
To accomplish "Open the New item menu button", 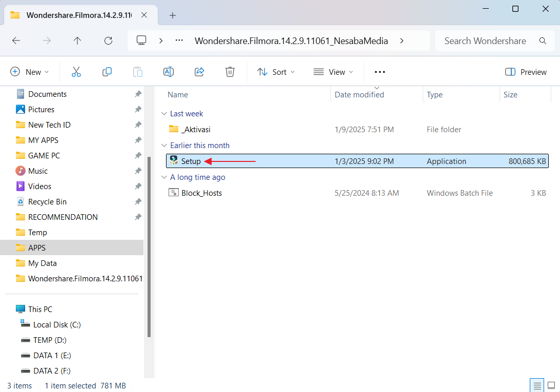I will (30, 72).
